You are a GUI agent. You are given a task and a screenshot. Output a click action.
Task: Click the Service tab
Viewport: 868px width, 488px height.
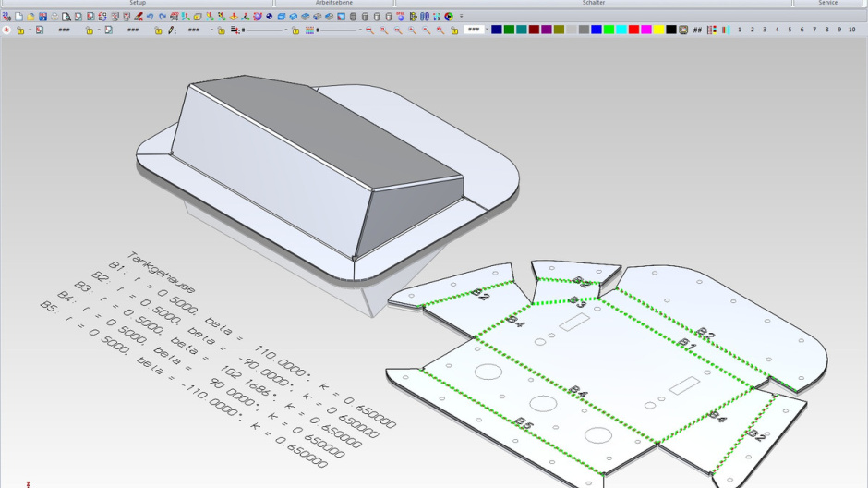click(x=827, y=3)
